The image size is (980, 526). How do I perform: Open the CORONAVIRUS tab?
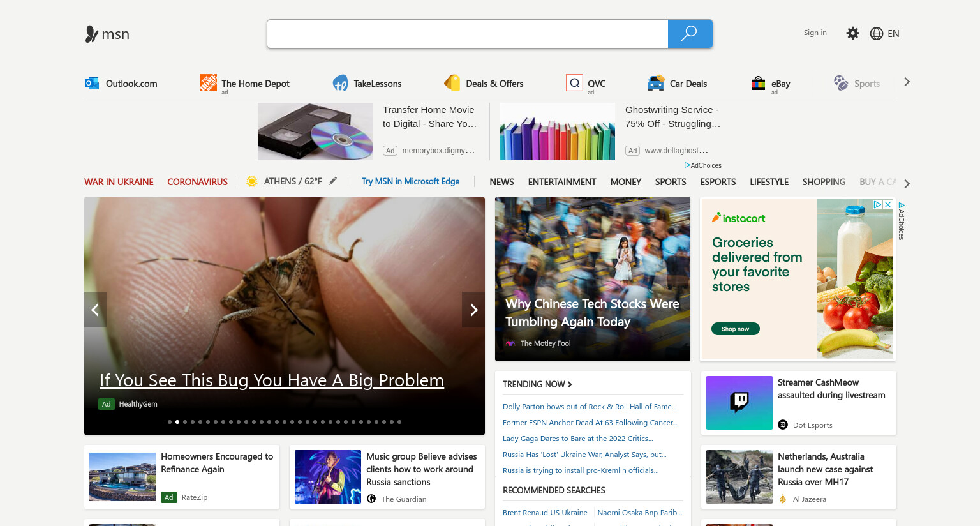197,182
